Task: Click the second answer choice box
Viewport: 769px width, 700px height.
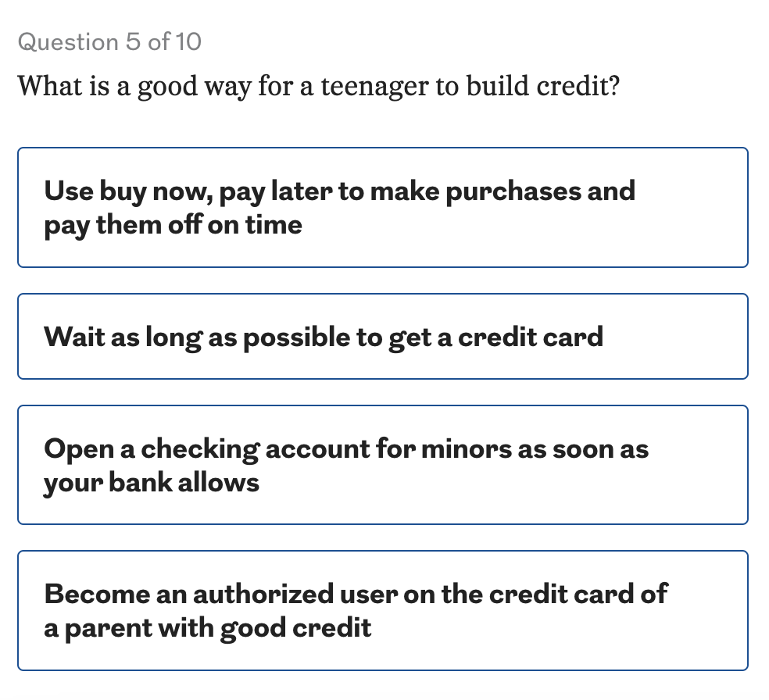Action: coord(382,337)
